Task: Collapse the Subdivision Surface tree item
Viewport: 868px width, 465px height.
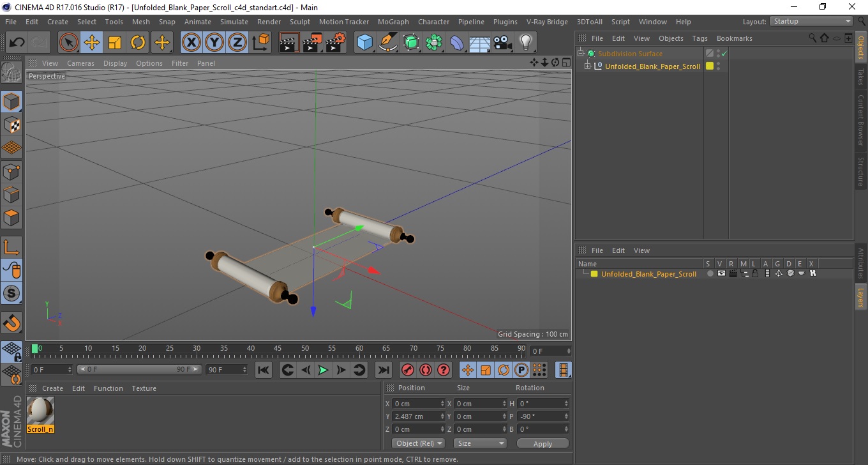Action: pyautogui.click(x=581, y=54)
